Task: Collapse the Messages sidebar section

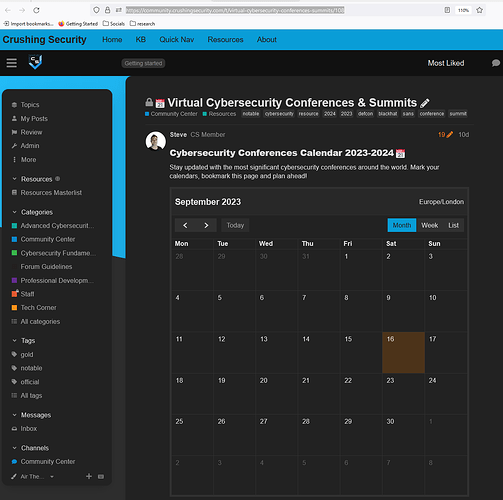Action: tap(15, 415)
